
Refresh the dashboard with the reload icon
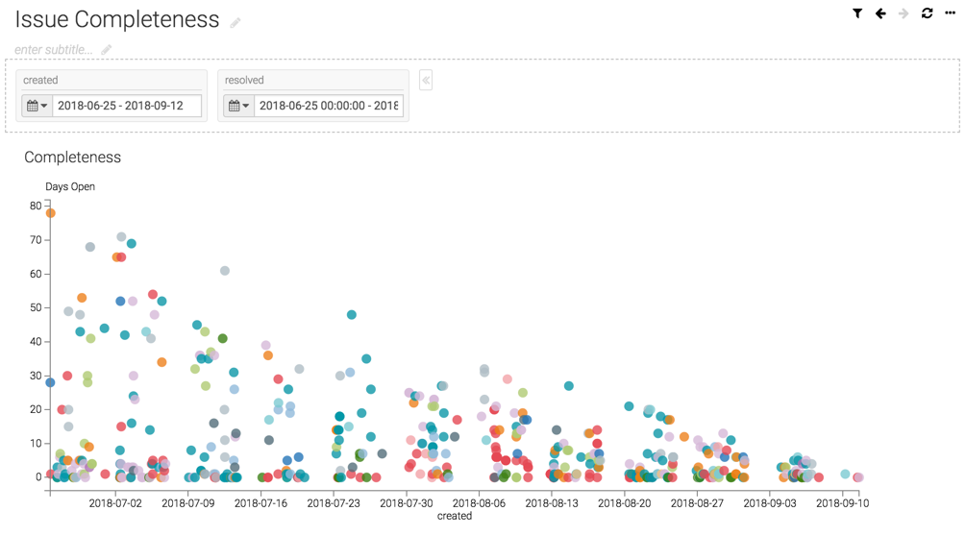(x=927, y=13)
